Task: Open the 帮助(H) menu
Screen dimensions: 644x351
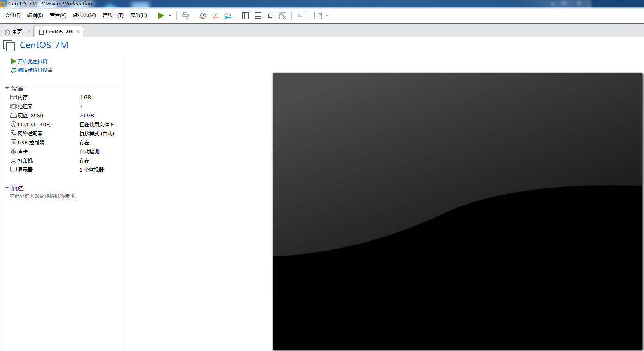Action: [138, 15]
